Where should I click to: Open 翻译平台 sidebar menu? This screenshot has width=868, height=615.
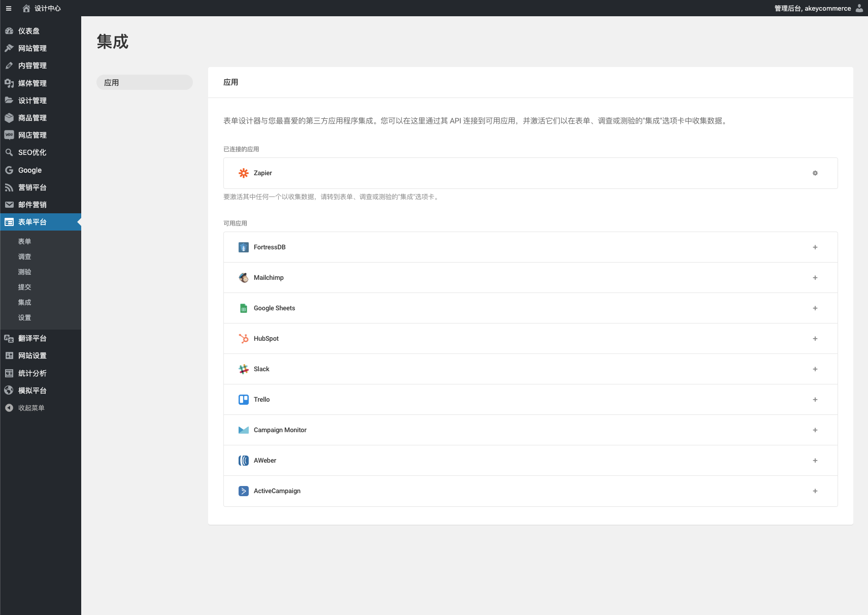click(41, 338)
